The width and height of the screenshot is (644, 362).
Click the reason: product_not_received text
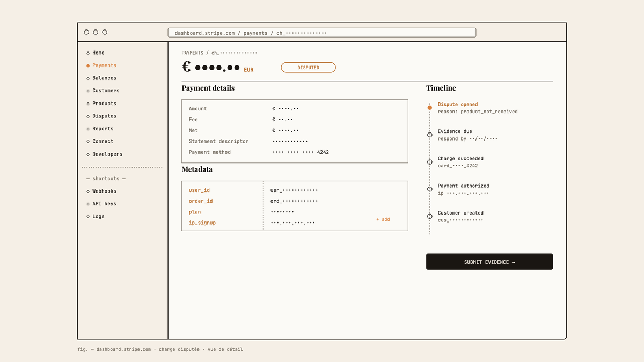click(478, 112)
